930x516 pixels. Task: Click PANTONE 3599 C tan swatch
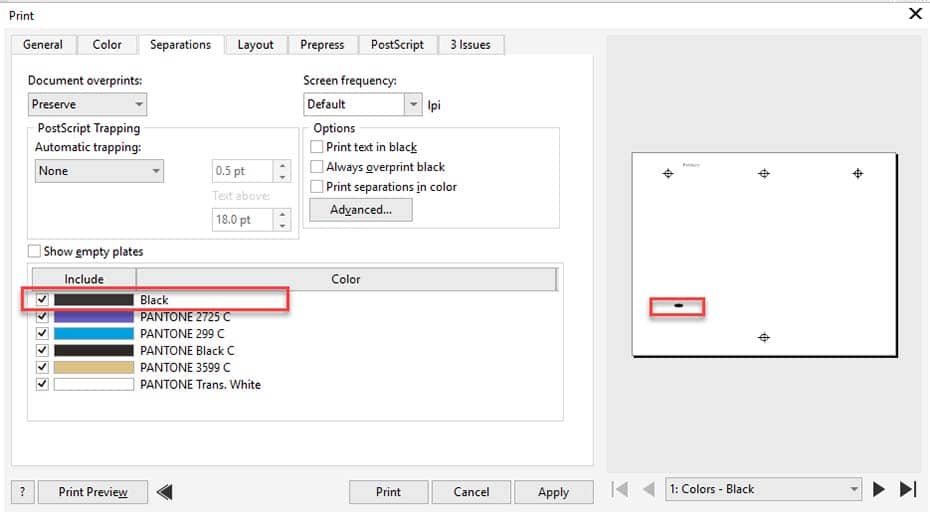pos(94,367)
